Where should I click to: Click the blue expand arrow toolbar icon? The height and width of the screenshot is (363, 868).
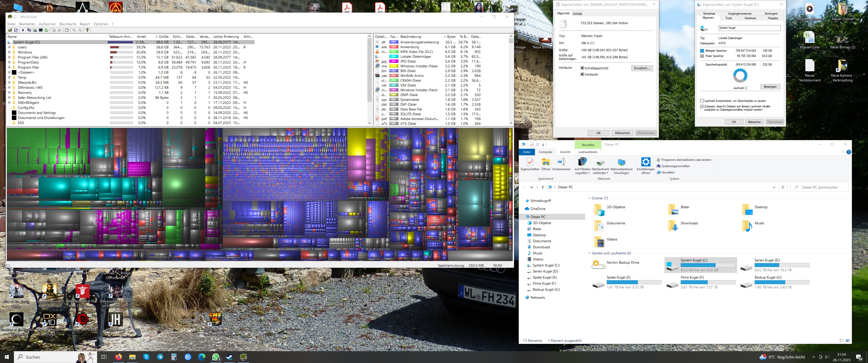[x=23, y=30]
